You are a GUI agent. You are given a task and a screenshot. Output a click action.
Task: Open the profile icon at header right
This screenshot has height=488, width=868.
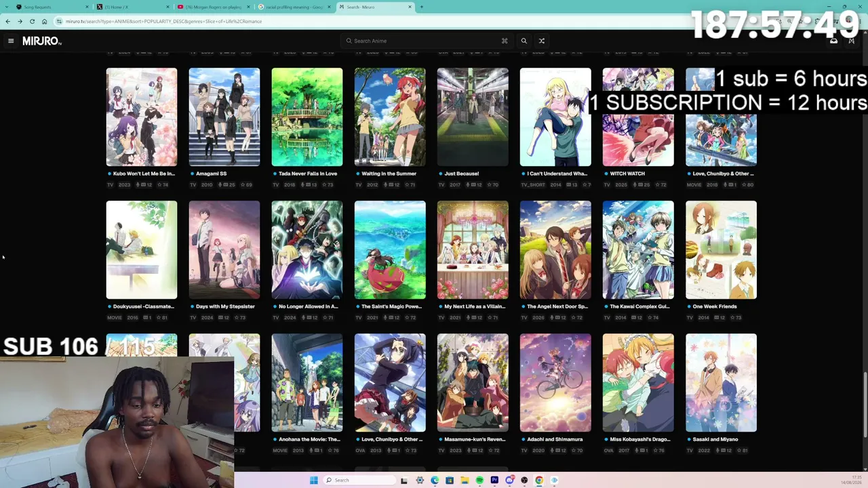(851, 41)
